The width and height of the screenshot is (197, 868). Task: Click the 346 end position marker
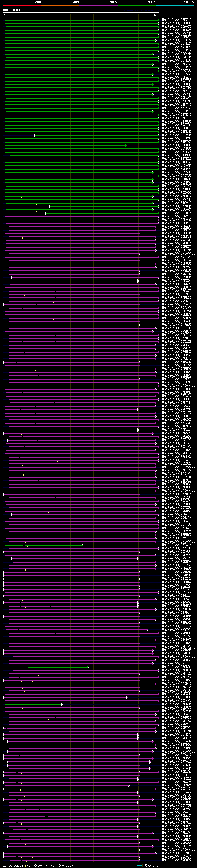(x=155, y=15)
